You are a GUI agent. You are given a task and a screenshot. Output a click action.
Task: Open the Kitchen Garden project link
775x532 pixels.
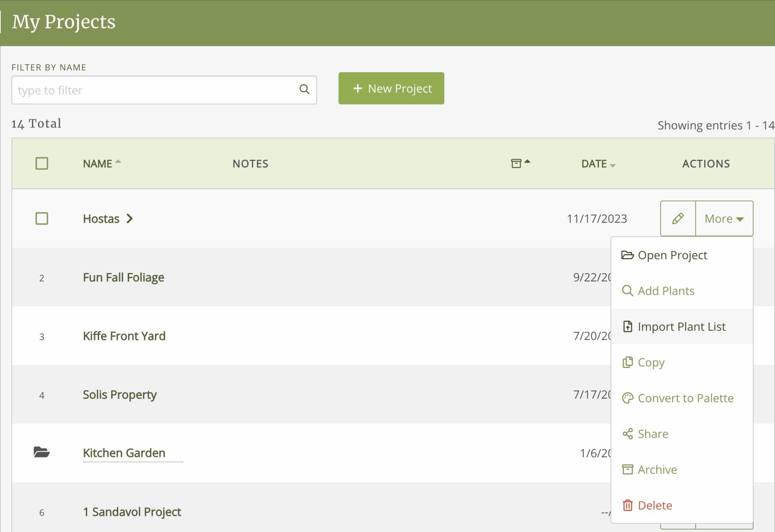click(x=124, y=453)
